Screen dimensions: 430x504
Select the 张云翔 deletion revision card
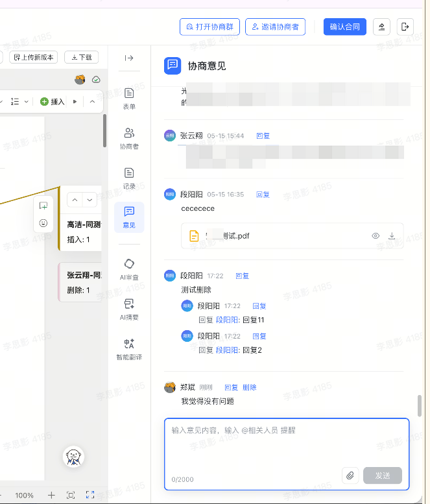(80, 283)
